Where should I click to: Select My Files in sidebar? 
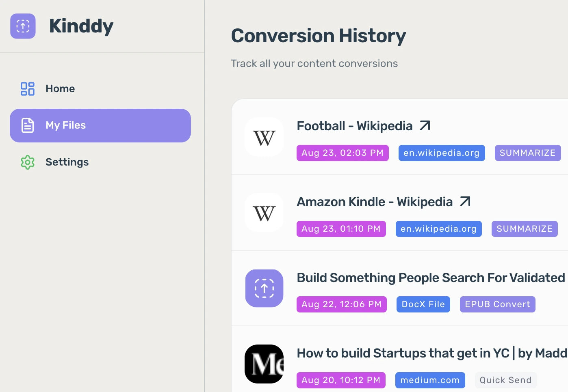pos(65,125)
